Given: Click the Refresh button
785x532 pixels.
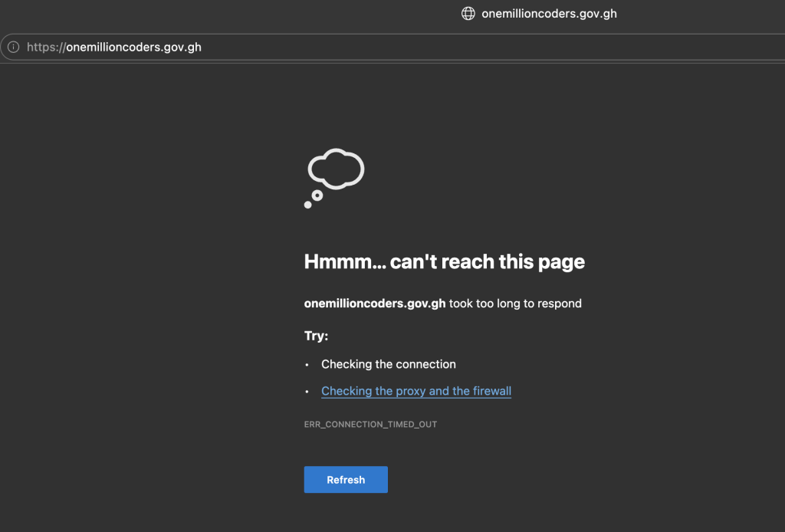Looking at the screenshot, I should [346, 480].
